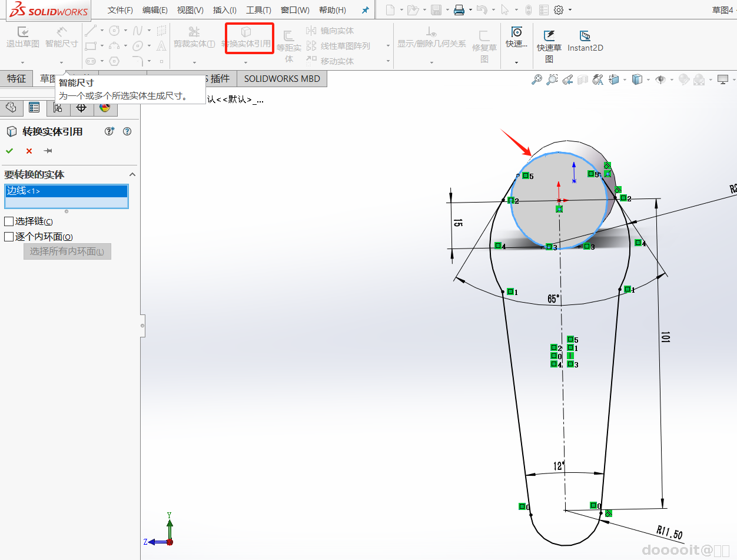This screenshot has width=737, height=560.
Task: Collapse the 要转换的实体 section
Action: coord(132,174)
